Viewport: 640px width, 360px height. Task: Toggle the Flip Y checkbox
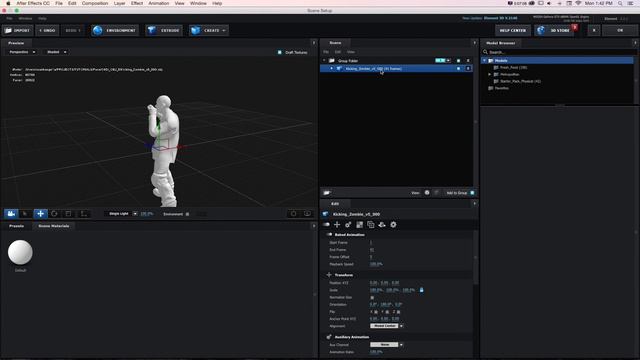(387, 312)
